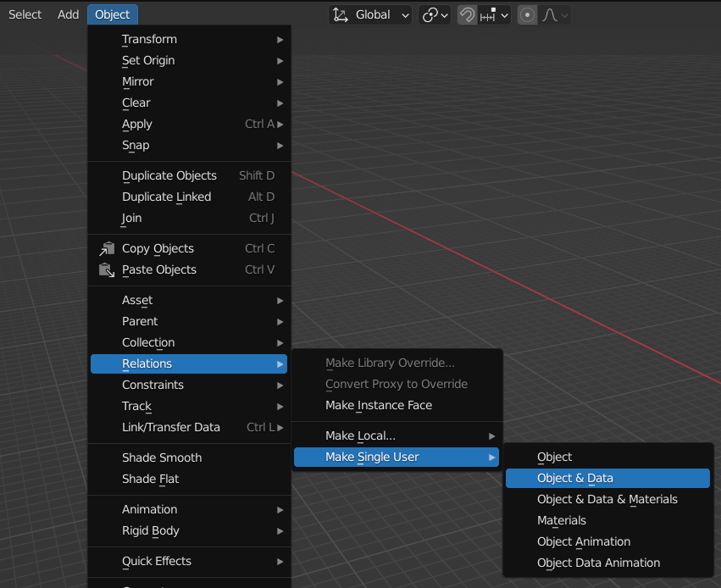Open the Select menu
Image resolution: width=721 pixels, height=588 pixels.
coord(24,14)
